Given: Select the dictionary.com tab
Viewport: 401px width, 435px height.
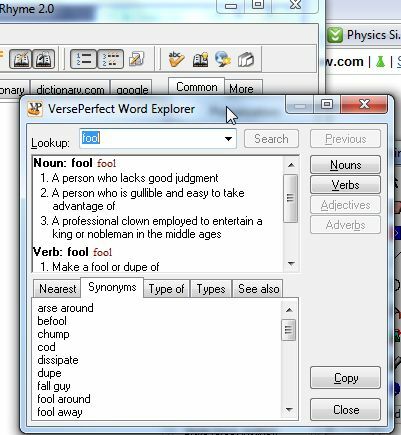Looking at the screenshot, I should tap(70, 88).
